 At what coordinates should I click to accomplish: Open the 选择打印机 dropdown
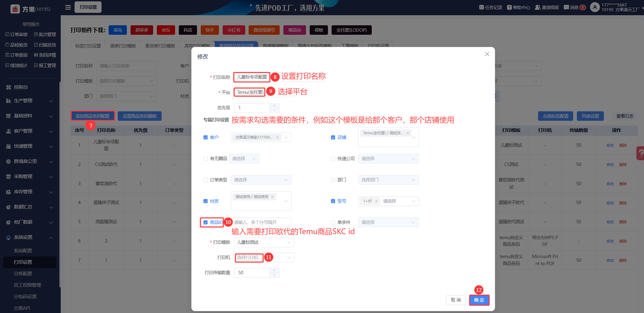(264, 257)
